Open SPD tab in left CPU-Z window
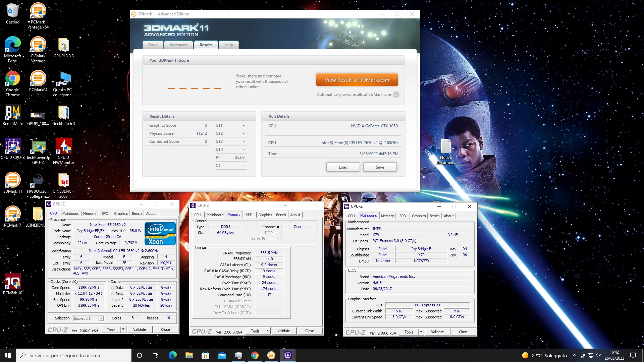Screen dimensions: 644x362 (105, 214)
